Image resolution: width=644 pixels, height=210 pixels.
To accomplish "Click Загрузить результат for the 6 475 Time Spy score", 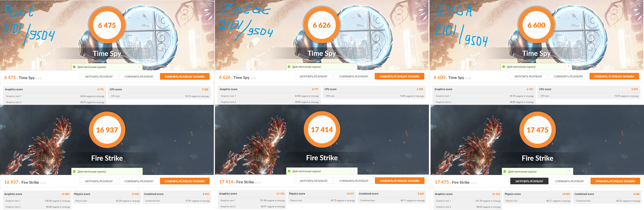I will click(99, 77).
